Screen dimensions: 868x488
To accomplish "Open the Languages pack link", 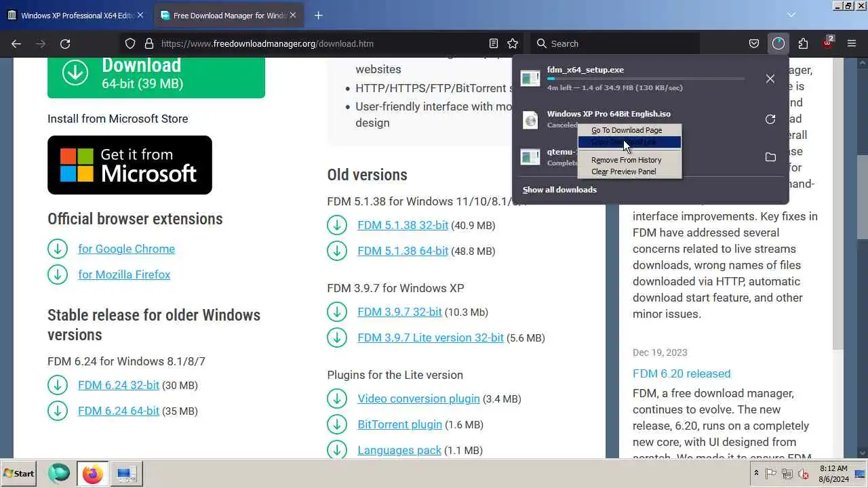I will pyautogui.click(x=399, y=450).
